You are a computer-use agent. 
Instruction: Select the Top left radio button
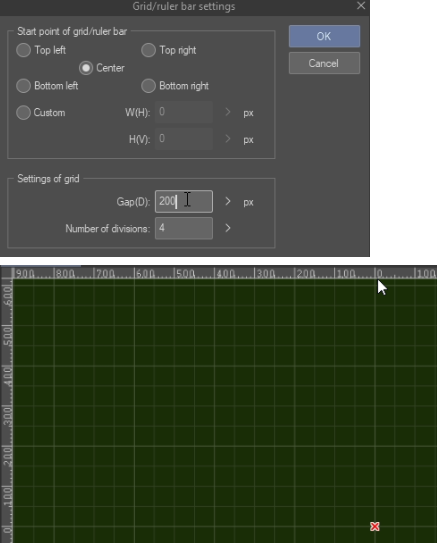(24, 50)
